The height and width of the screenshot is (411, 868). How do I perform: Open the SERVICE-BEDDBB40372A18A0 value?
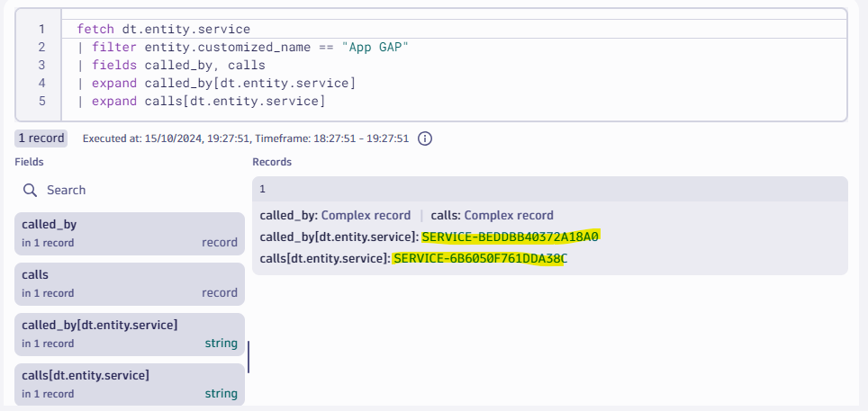(x=510, y=237)
